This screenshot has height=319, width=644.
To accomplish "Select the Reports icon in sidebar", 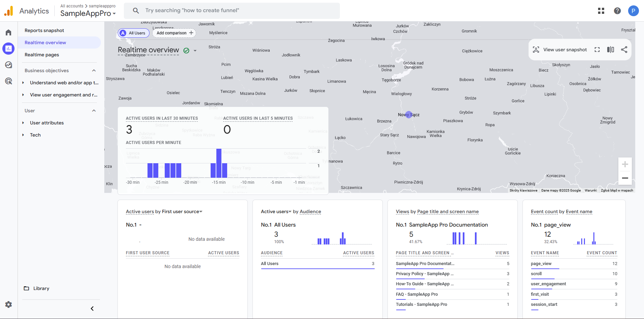I will (x=8, y=49).
